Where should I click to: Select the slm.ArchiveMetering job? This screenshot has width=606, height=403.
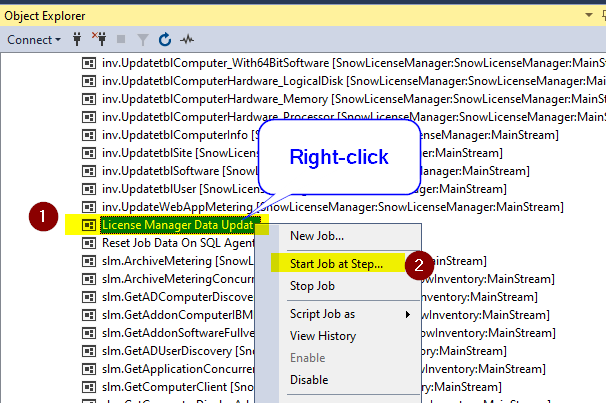click(x=178, y=261)
